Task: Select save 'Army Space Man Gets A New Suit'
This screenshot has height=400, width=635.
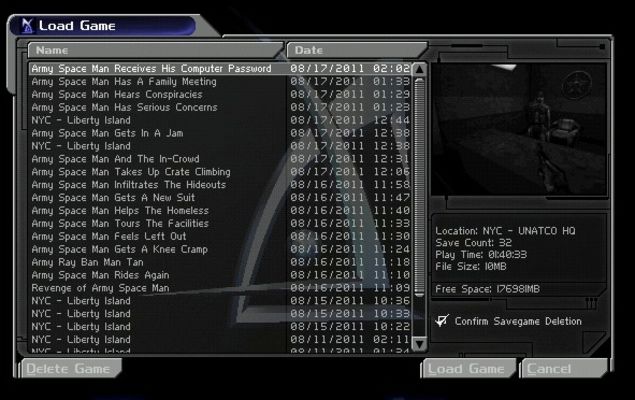Action: [x=220, y=198]
